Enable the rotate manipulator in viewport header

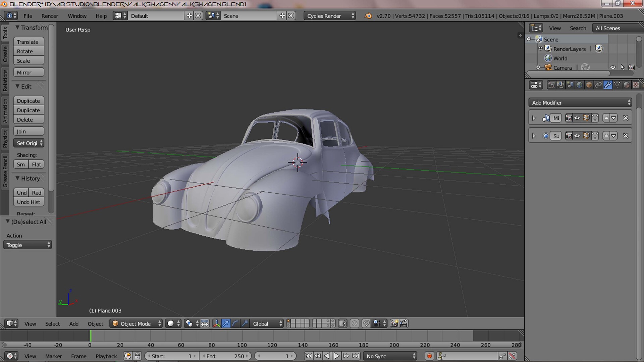coord(235,323)
